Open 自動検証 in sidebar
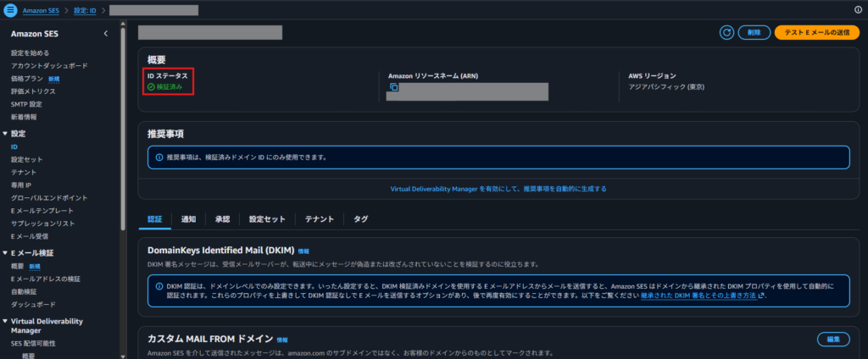 coord(24,291)
